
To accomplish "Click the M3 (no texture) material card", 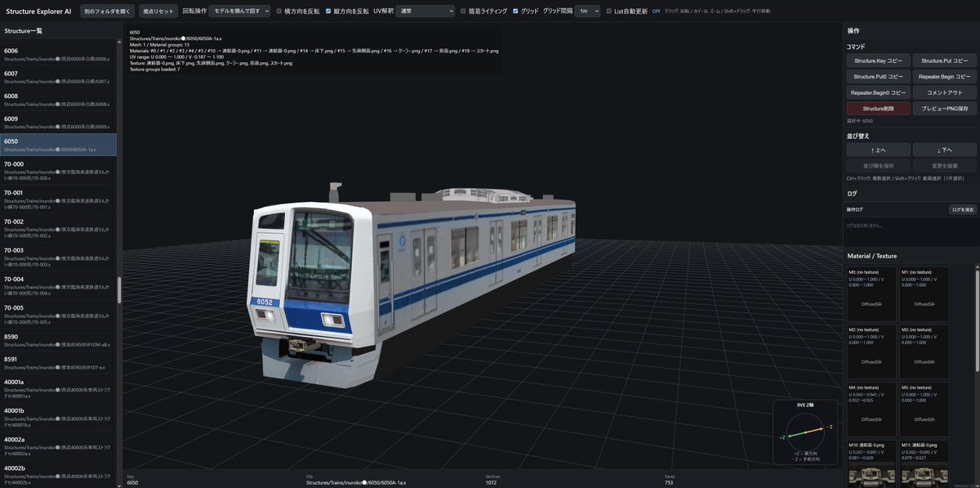I will (924, 351).
